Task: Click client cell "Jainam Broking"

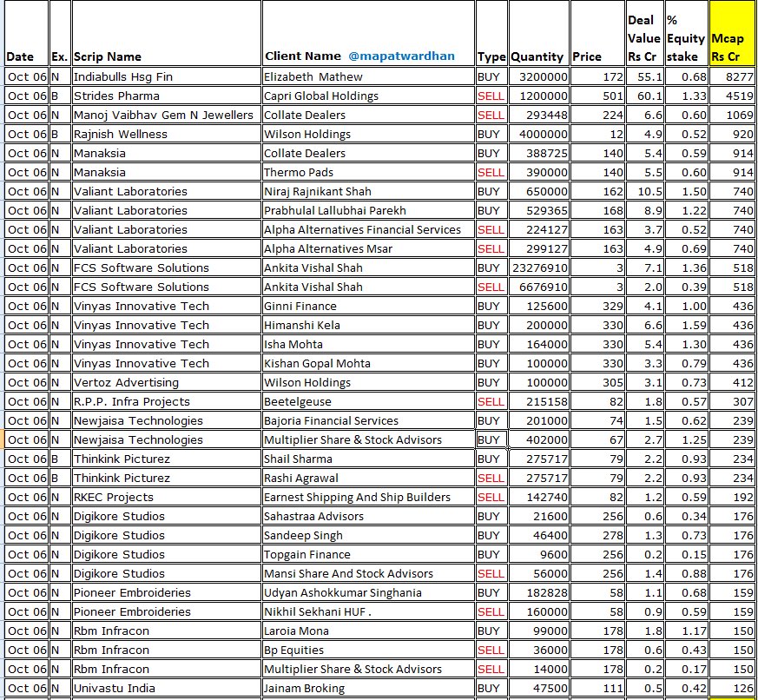Action: pos(368,688)
